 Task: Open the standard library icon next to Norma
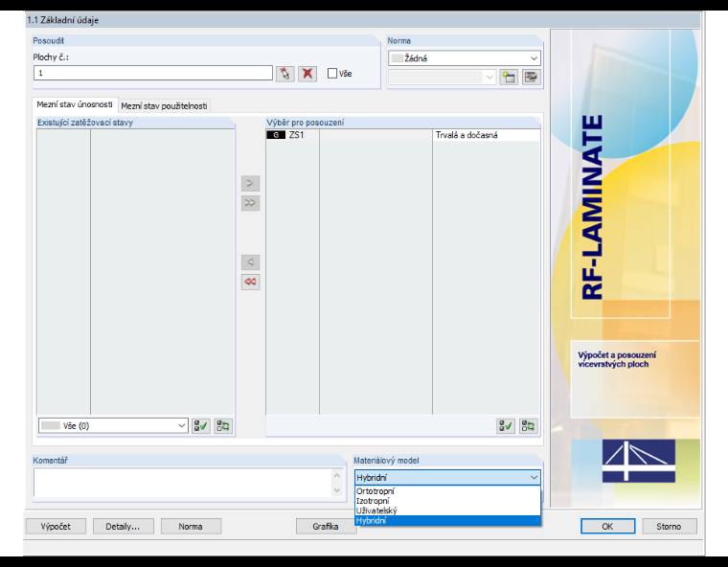click(x=532, y=77)
